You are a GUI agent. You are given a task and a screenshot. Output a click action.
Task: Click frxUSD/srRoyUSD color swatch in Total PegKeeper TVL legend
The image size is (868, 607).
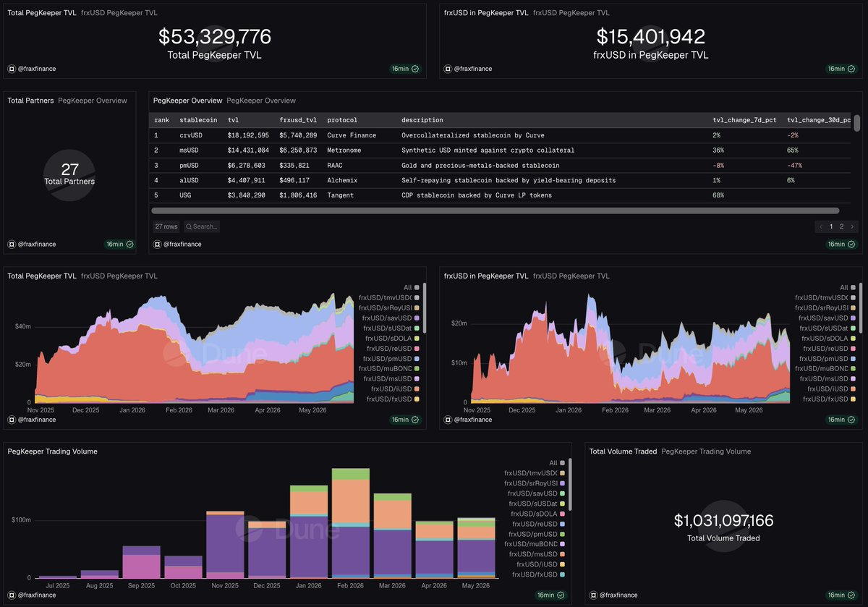click(416, 307)
